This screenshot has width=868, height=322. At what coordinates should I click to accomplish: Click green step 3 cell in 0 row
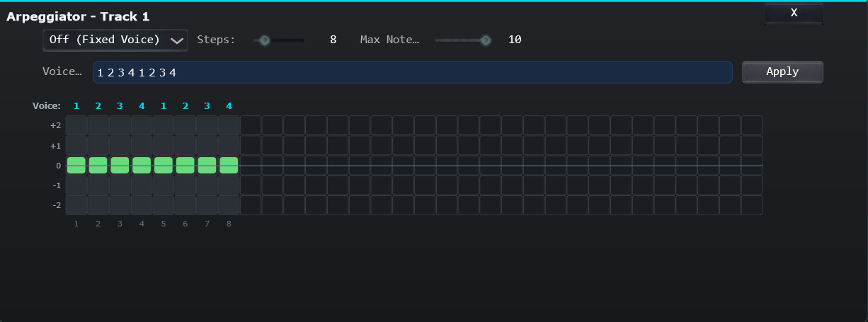coord(120,165)
